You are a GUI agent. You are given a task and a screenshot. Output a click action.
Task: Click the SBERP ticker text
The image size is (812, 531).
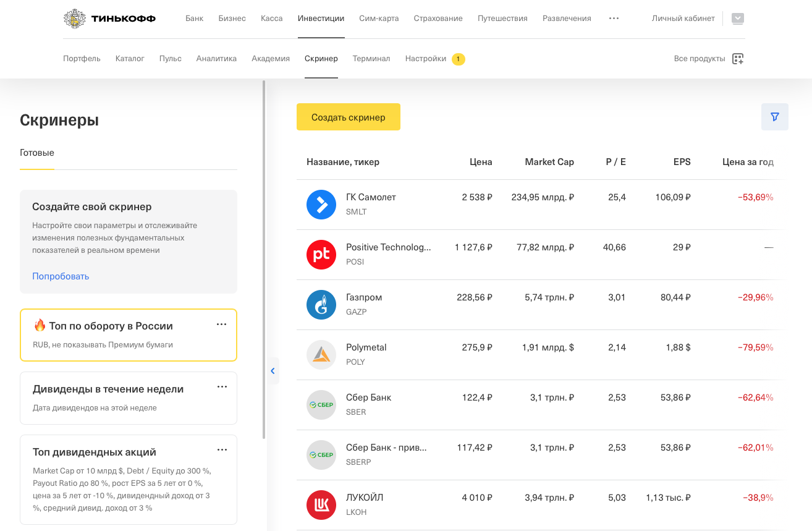[358, 462]
